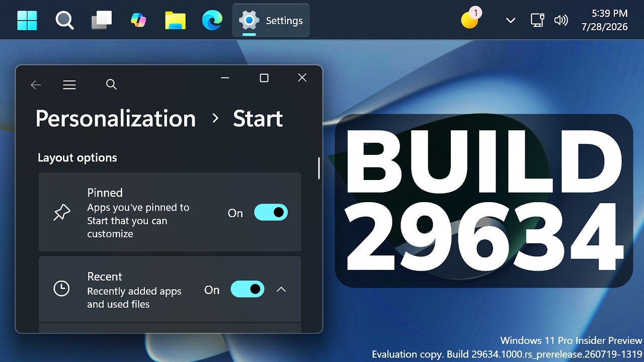Screen dimensions: 644x362
Task: Click the Start breadcrumb title
Action: click(258, 119)
